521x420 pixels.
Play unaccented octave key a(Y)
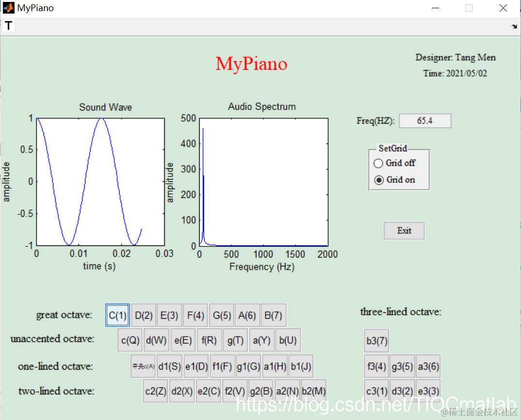pos(262,340)
